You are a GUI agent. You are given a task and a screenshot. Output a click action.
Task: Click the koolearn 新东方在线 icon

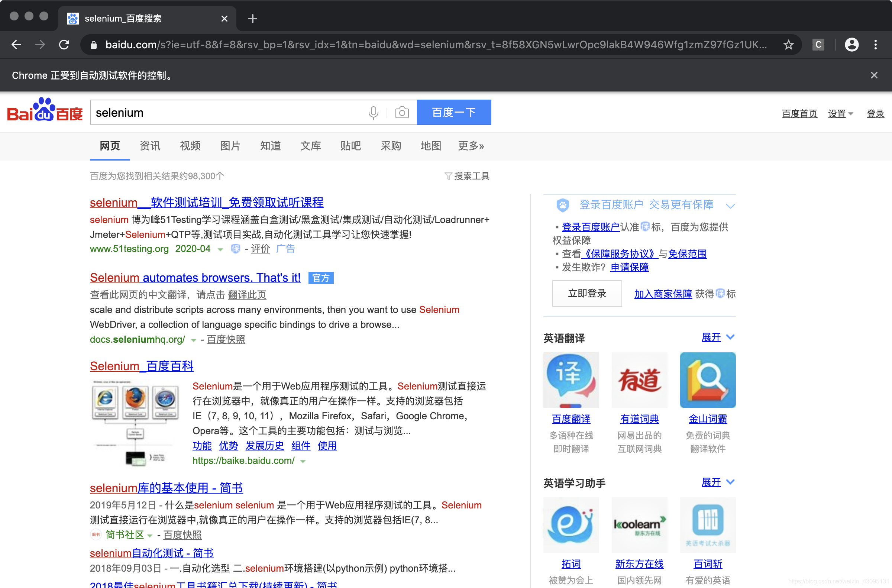click(639, 525)
